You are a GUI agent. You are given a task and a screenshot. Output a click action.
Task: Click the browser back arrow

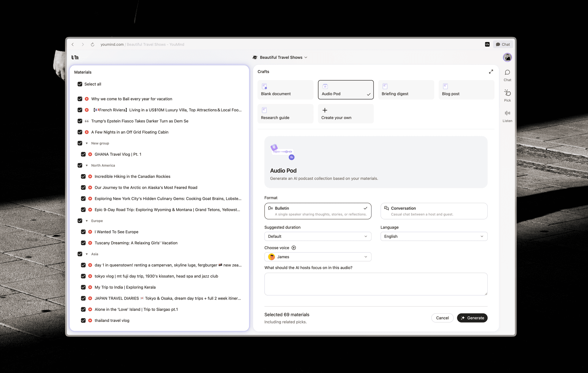(x=73, y=45)
